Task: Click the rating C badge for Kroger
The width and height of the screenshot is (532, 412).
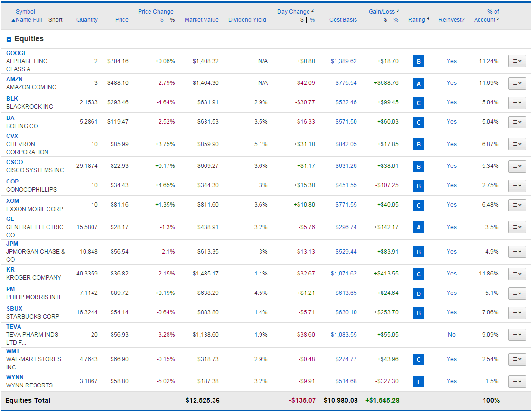Action: click(x=419, y=274)
